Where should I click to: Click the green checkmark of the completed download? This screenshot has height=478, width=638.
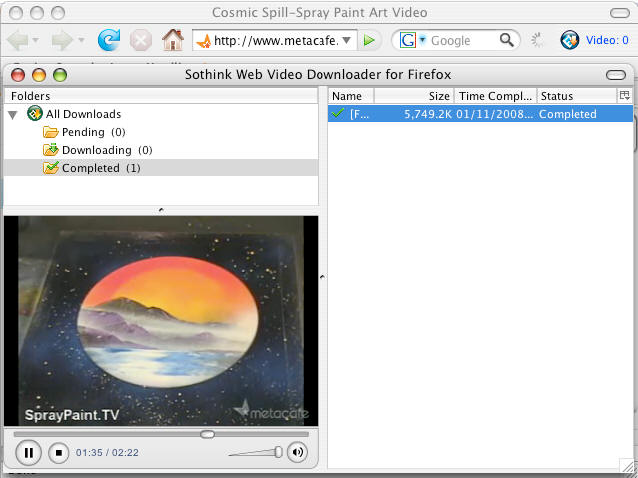click(x=338, y=113)
